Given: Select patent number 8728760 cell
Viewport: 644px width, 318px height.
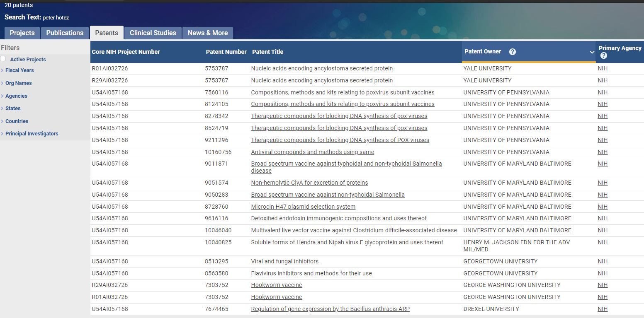Looking at the screenshot, I should pyautogui.click(x=216, y=207).
